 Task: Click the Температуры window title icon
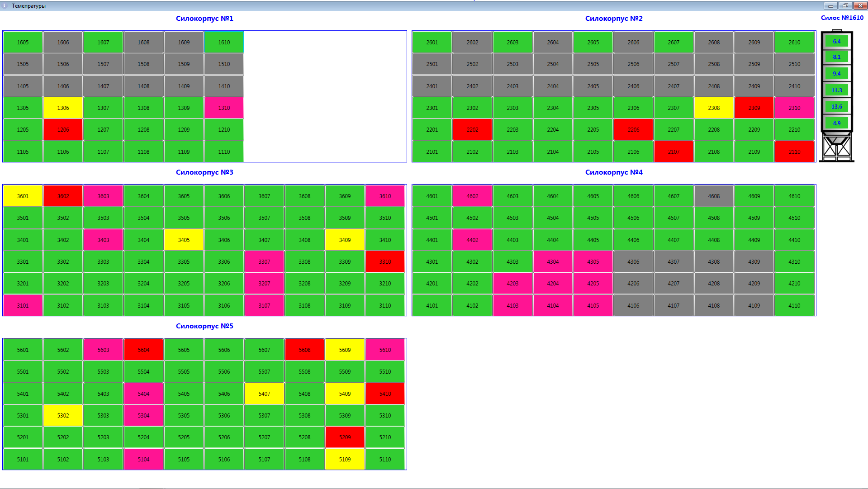[x=5, y=5]
